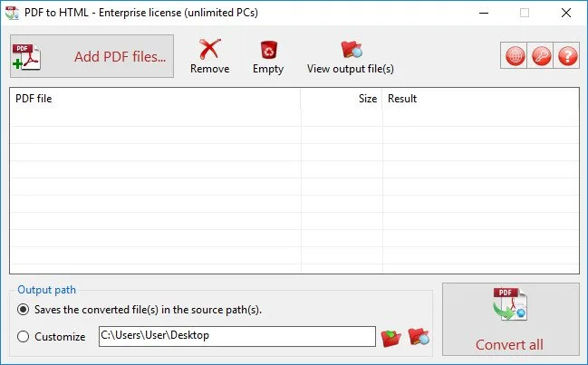This screenshot has width=588, height=365.
Task: Open help via question mark icon
Action: click(x=567, y=56)
